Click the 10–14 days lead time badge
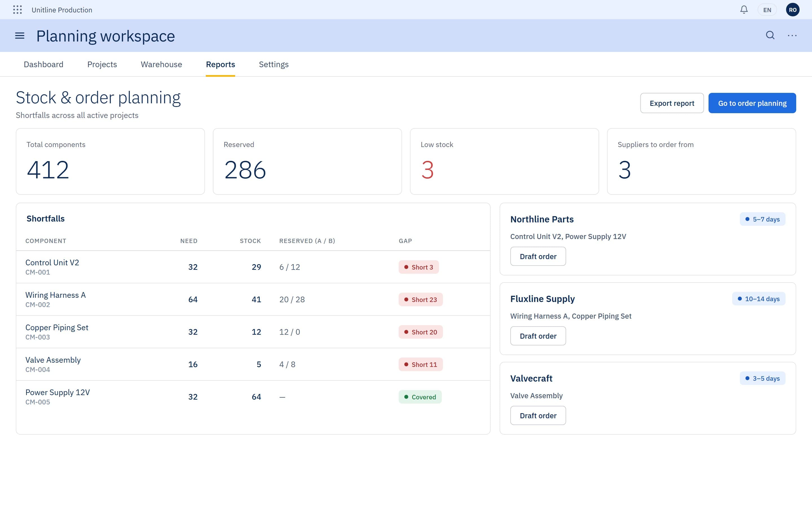This screenshot has height=508, width=812. (x=759, y=299)
